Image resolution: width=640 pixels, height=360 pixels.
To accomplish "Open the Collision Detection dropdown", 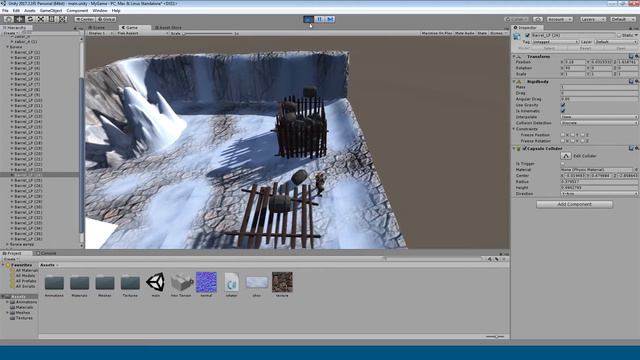I will [599, 123].
